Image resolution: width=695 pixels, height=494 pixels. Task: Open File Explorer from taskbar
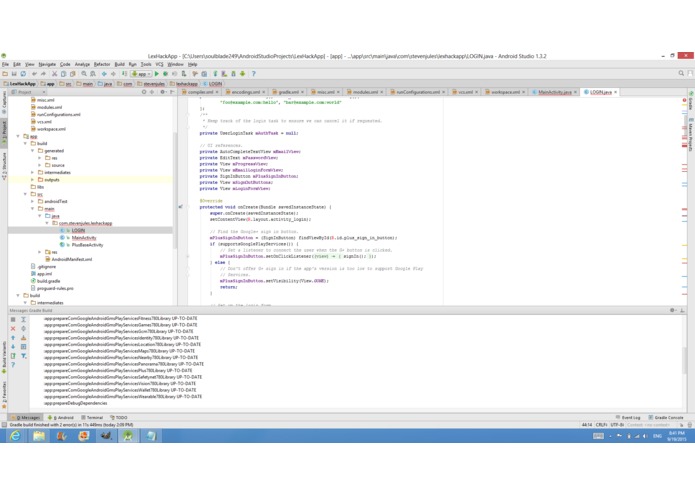(x=39, y=436)
